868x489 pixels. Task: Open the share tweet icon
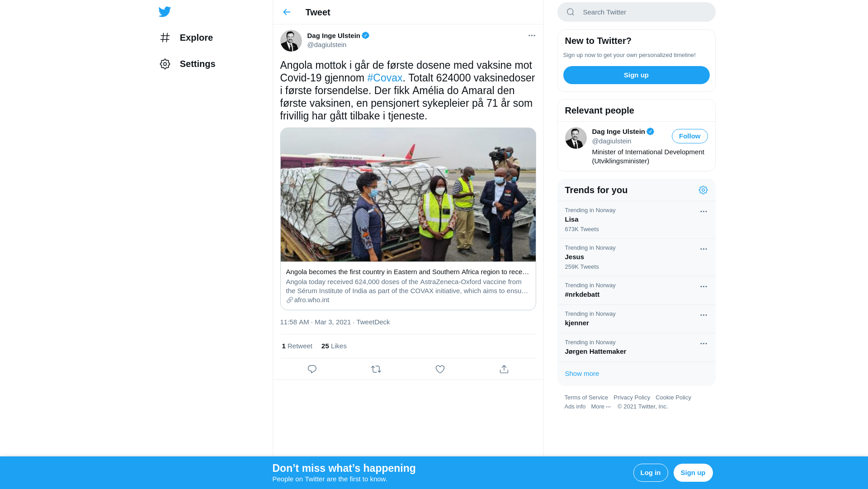504,369
